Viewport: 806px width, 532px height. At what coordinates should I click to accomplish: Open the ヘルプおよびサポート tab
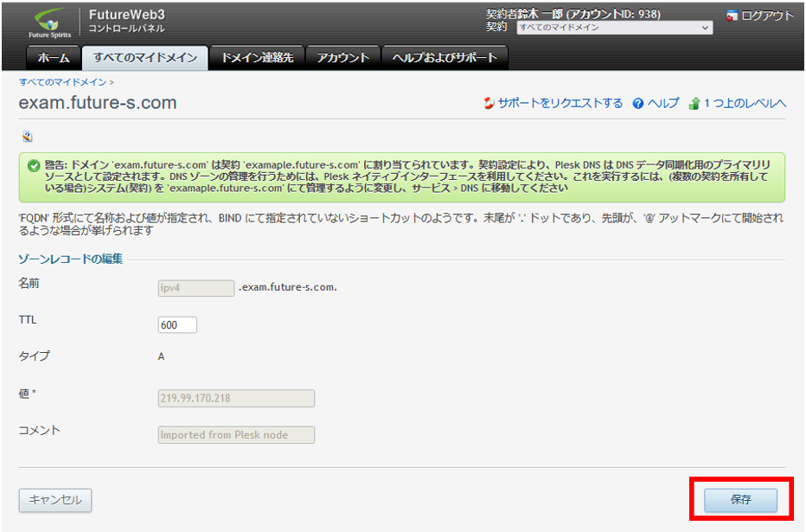click(445, 58)
